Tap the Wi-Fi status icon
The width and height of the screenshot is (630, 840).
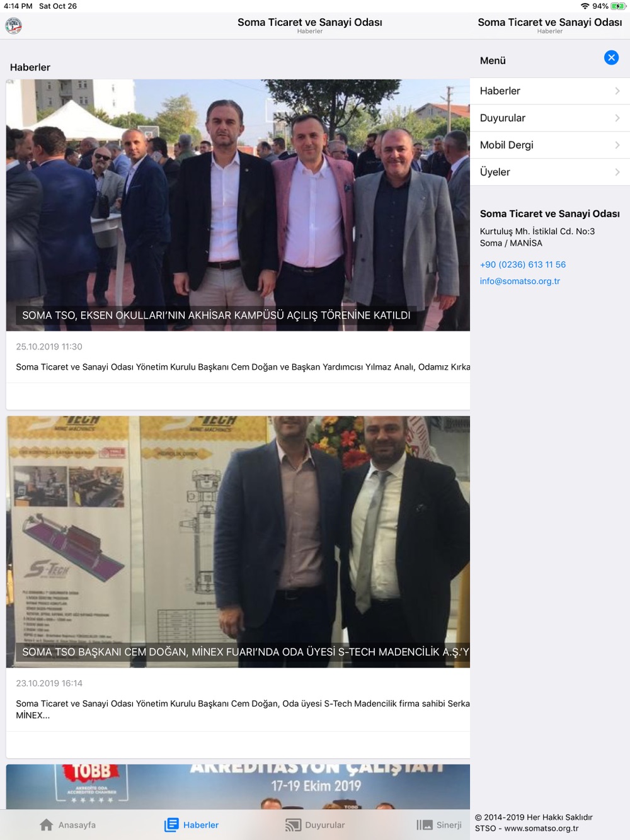585,6
